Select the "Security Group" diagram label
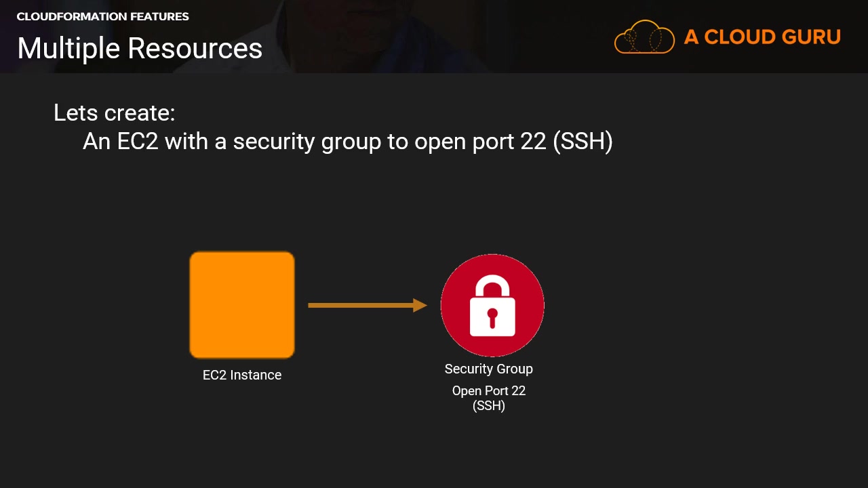 click(x=488, y=369)
